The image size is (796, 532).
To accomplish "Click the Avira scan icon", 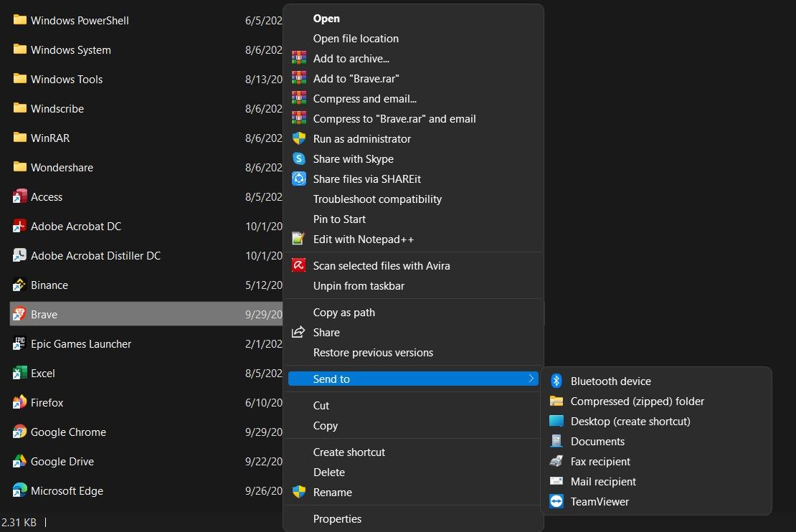I will [299, 266].
